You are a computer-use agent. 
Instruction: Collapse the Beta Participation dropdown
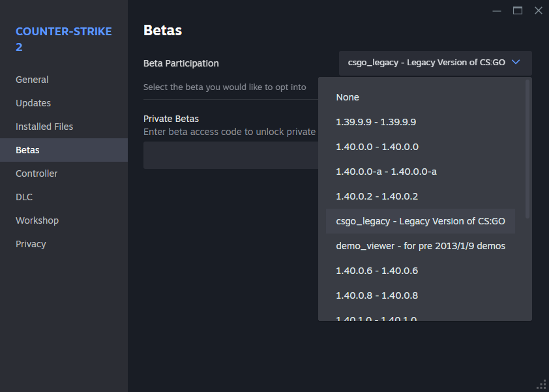[x=435, y=63]
